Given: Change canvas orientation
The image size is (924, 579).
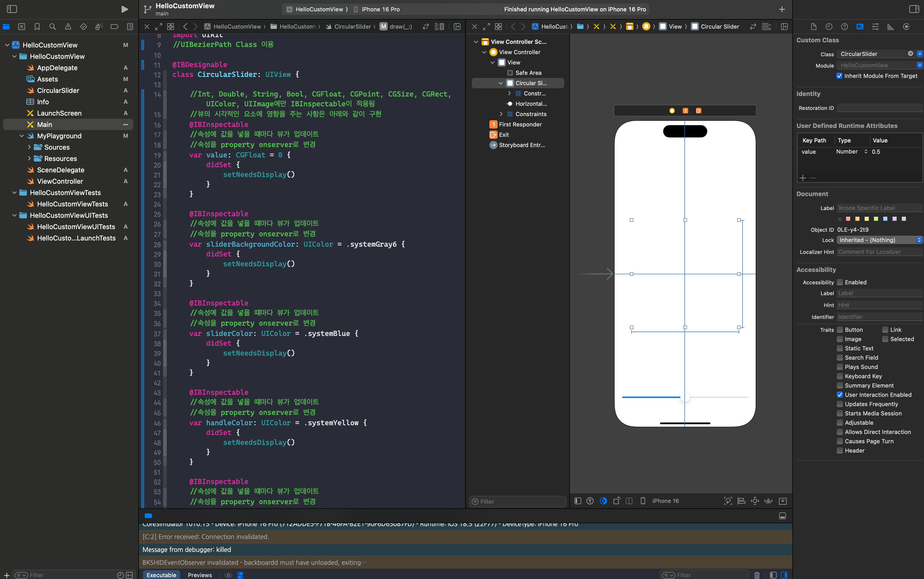Looking at the screenshot, I should click(x=616, y=501).
